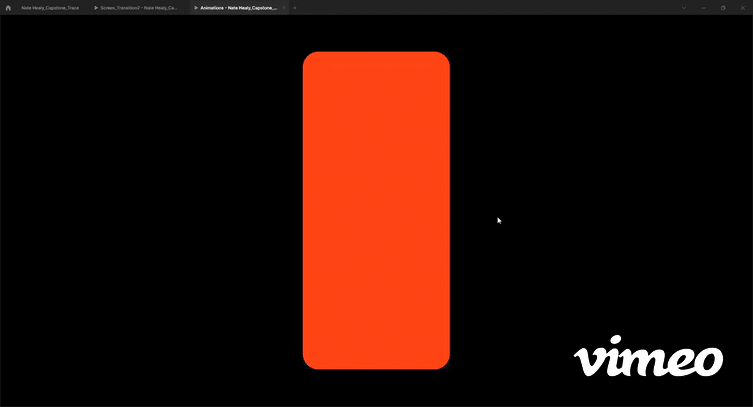Expand the tab list chevron in title bar

pos(684,8)
